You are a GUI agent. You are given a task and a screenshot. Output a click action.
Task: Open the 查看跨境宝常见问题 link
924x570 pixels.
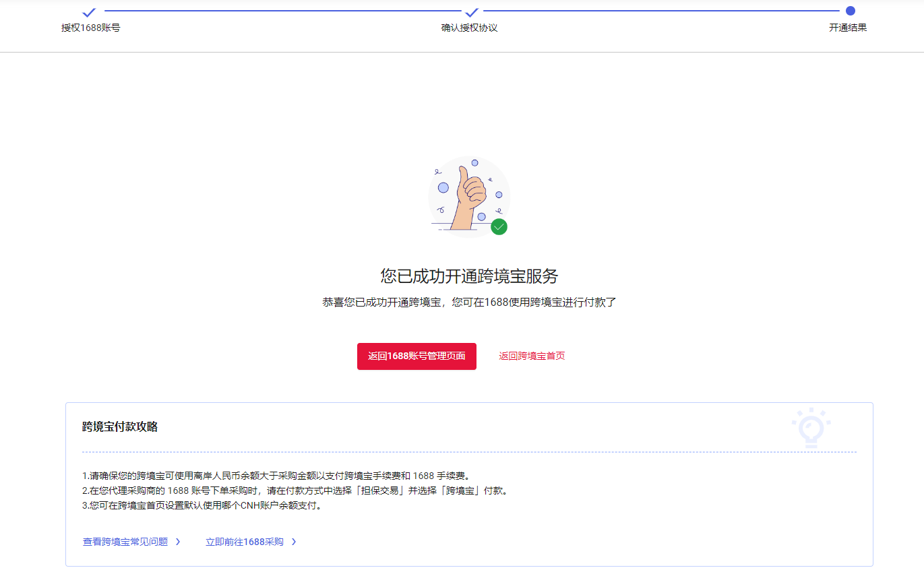(x=125, y=542)
